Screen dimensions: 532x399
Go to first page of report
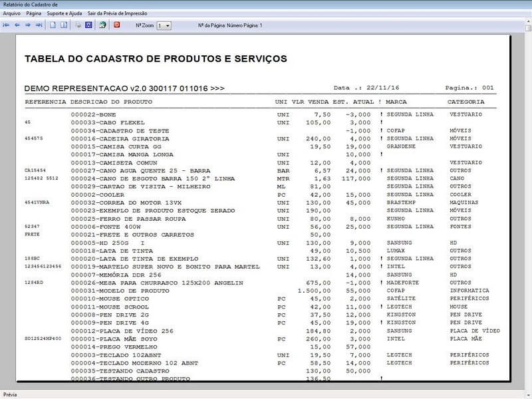[7, 25]
